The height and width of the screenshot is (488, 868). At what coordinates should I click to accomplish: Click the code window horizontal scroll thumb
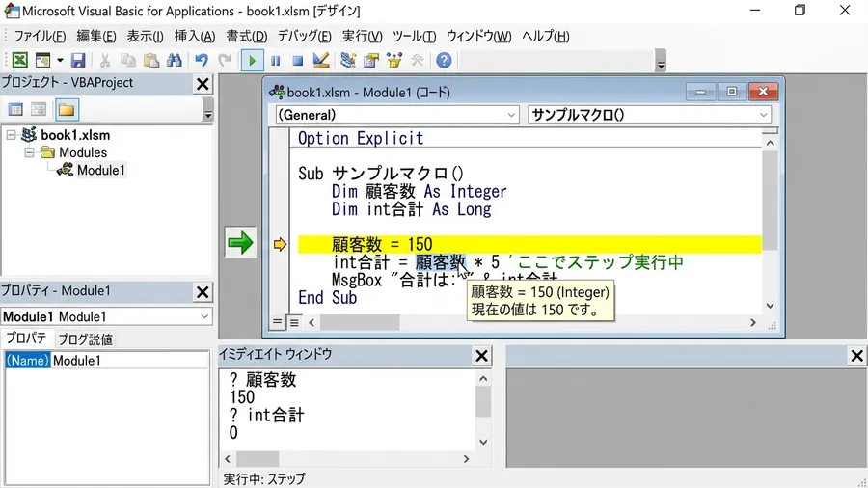click(x=360, y=322)
